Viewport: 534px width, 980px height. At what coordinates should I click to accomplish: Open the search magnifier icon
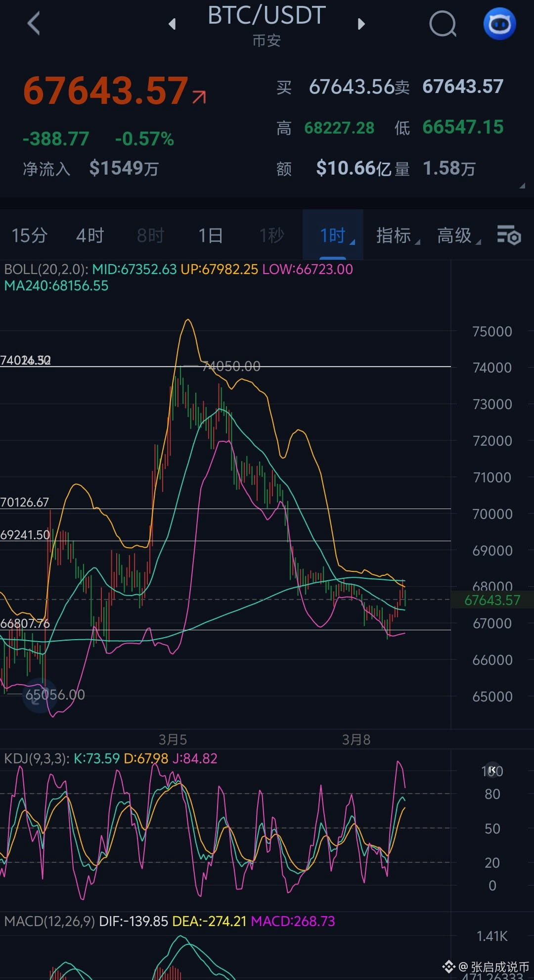tap(443, 24)
